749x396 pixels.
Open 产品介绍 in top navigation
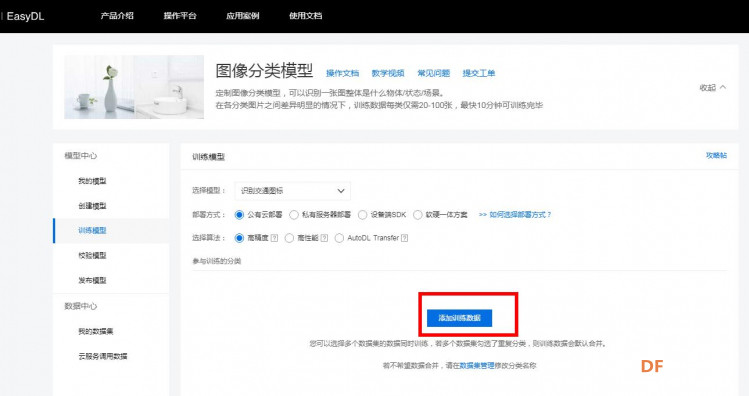click(x=117, y=16)
